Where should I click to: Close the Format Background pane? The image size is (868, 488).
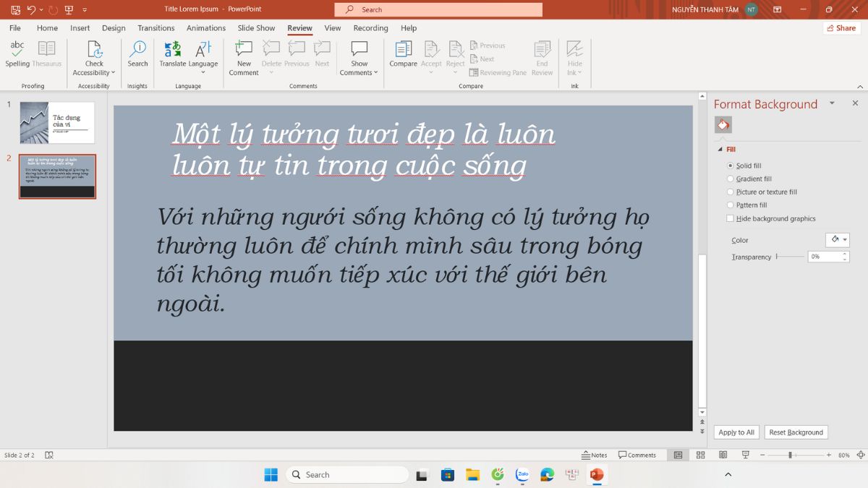855,103
